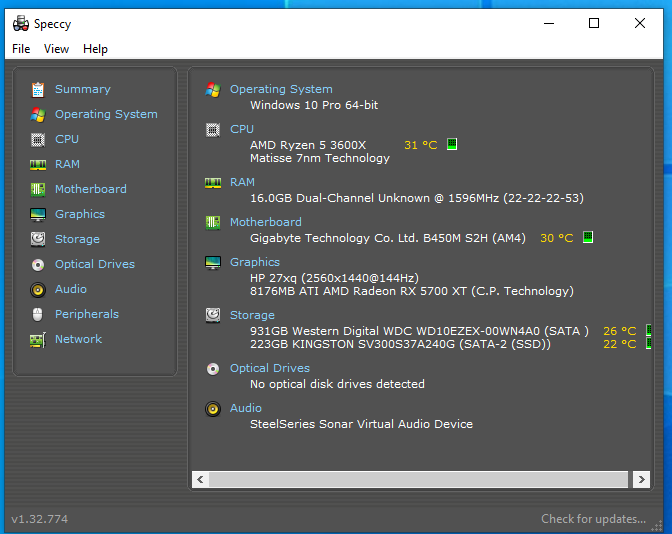This screenshot has height=534, width=672.
Task: Click the HP 27xq monitor entry
Action: point(334,278)
